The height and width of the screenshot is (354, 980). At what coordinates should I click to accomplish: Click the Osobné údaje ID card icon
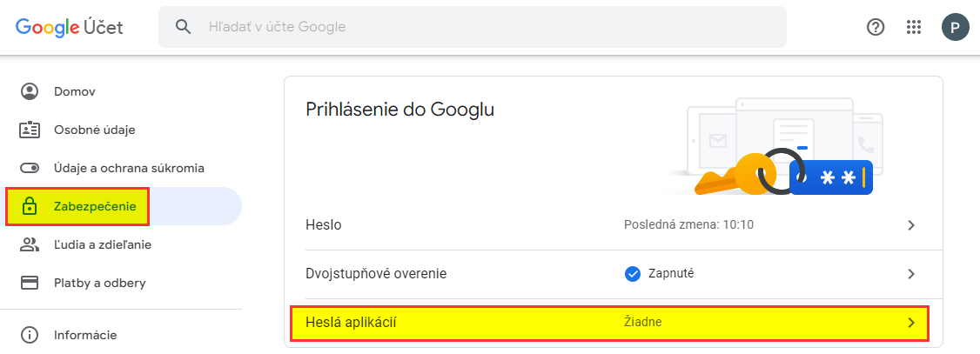click(30, 130)
